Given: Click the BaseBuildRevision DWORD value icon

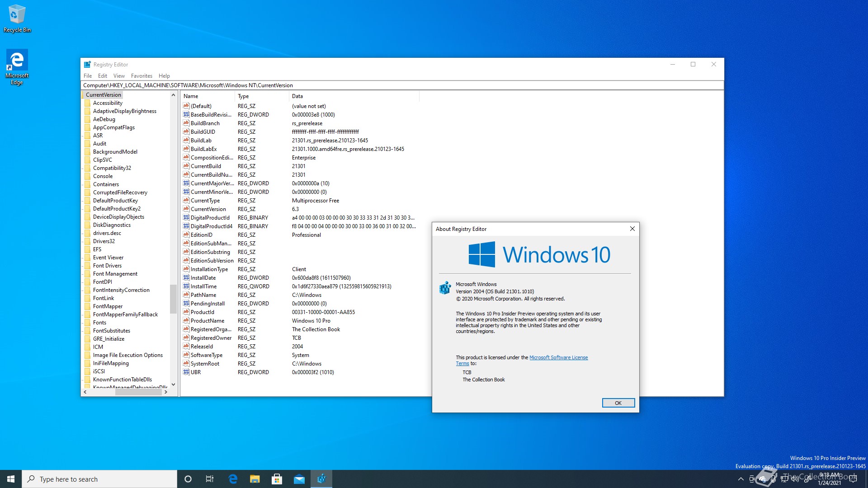Looking at the screenshot, I should coord(186,114).
